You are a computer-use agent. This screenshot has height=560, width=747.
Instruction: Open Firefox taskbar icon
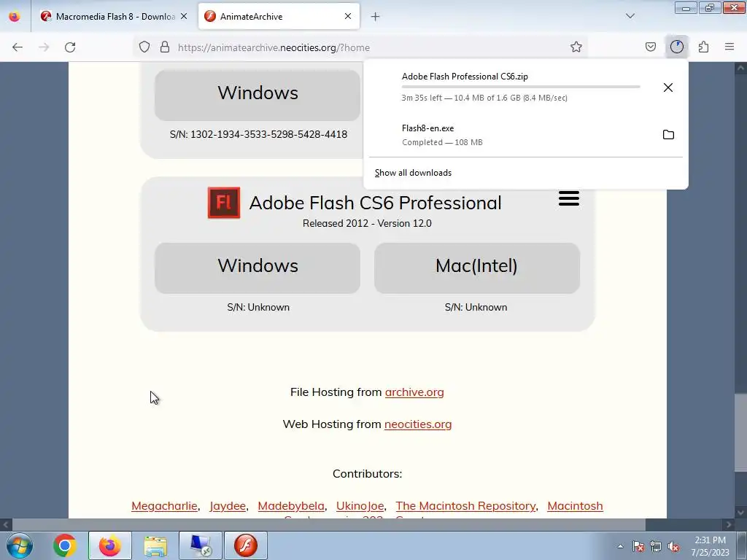click(x=109, y=545)
